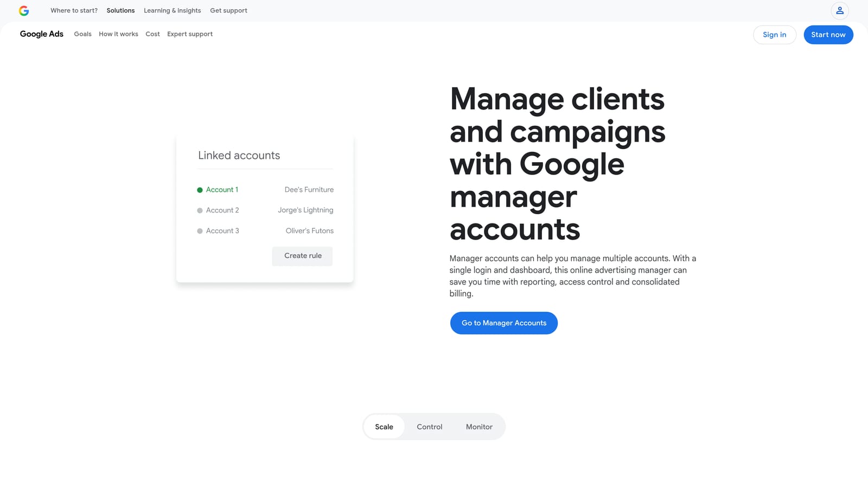Viewport: 868px width, 488px height.
Task: Select Account 1 in linked accounts
Action: click(x=222, y=190)
